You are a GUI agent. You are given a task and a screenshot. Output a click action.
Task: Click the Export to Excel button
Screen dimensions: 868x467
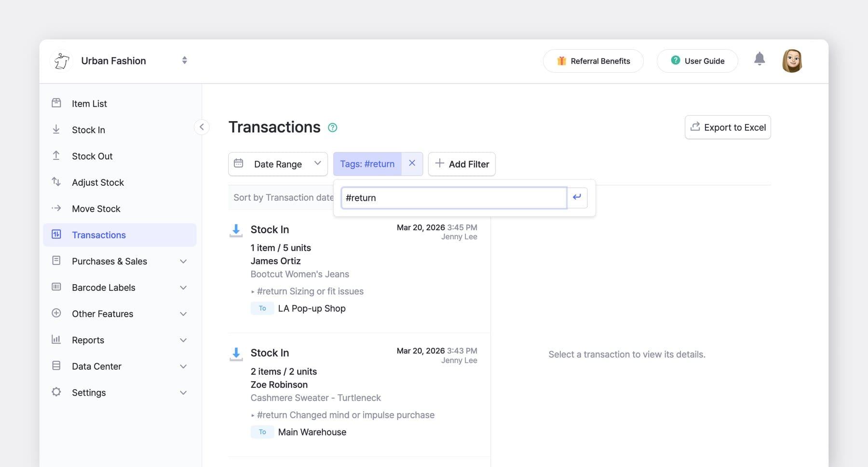pos(728,127)
